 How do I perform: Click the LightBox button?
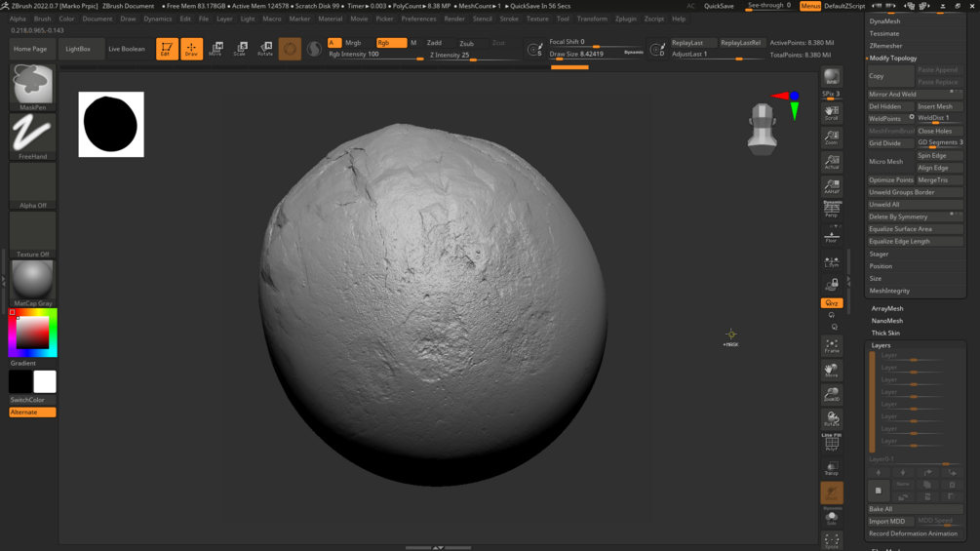coord(78,49)
